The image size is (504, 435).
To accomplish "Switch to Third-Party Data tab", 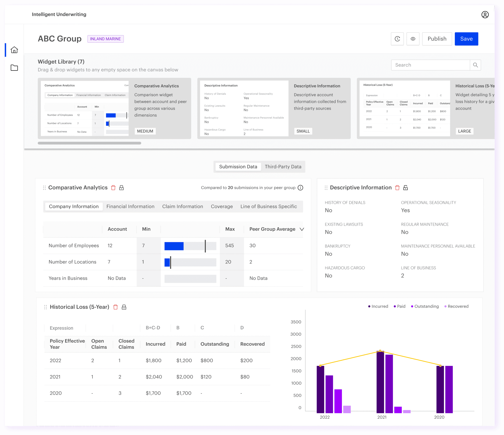I will tap(283, 167).
